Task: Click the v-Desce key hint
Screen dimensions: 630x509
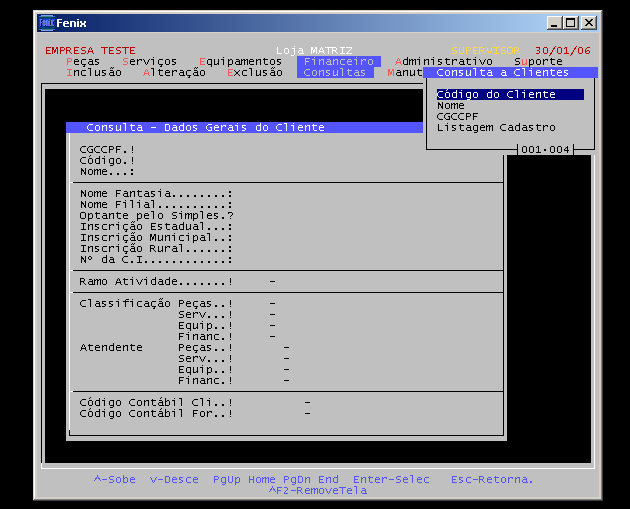Action: tap(174, 479)
